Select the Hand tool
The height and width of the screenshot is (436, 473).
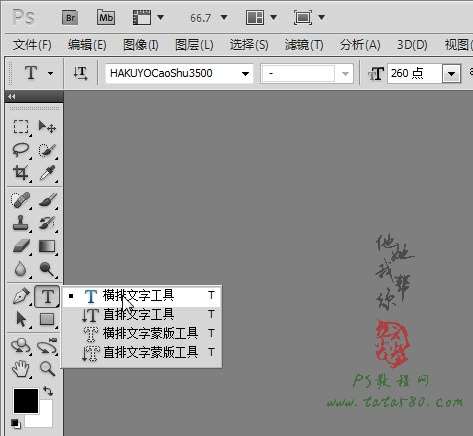tap(21, 369)
